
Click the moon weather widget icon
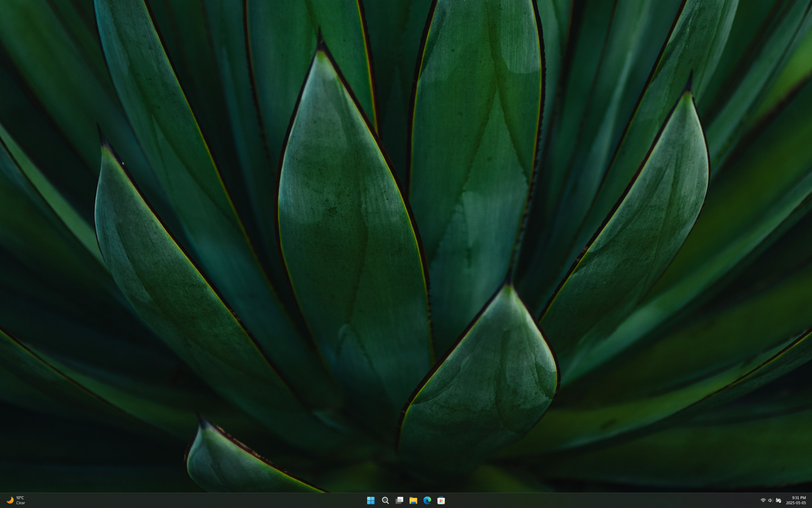(x=10, y=500)
